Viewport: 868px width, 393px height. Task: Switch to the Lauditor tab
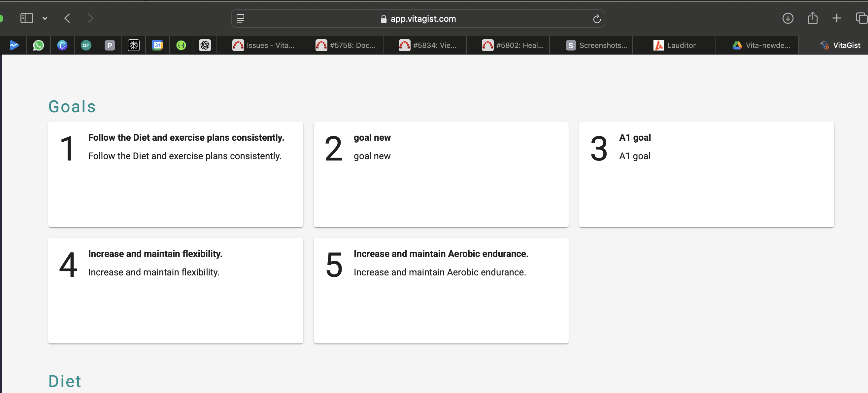(x=674, y=45)
